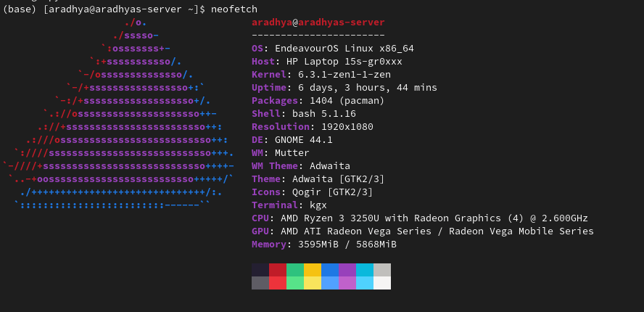Image resolution: width=644 pixels, height=312 pixels.
Task: Click the cyan color block in top row
Action: point(365,270)
